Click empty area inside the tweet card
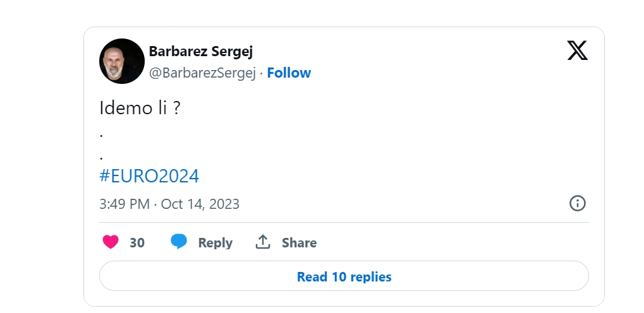The image size is (644, 313). point(390,136)
